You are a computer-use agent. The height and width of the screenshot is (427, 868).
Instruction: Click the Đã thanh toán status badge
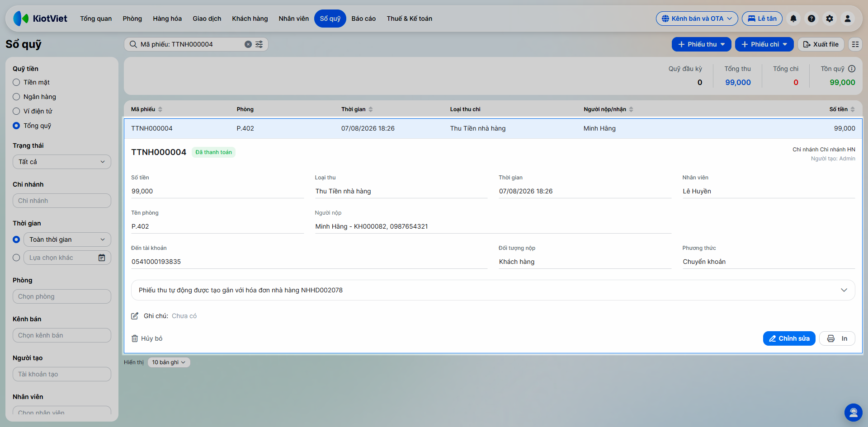pyautogui.click(x=213, y=152)
